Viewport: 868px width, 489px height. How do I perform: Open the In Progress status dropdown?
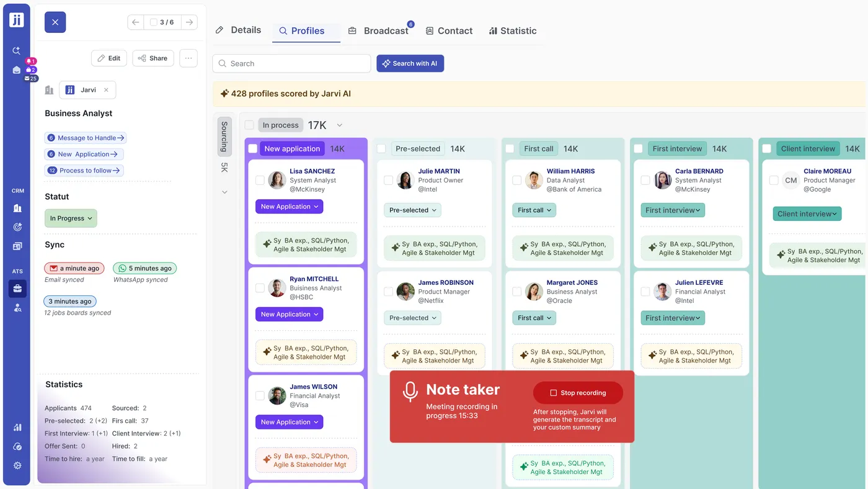click(x=71, y=218)
